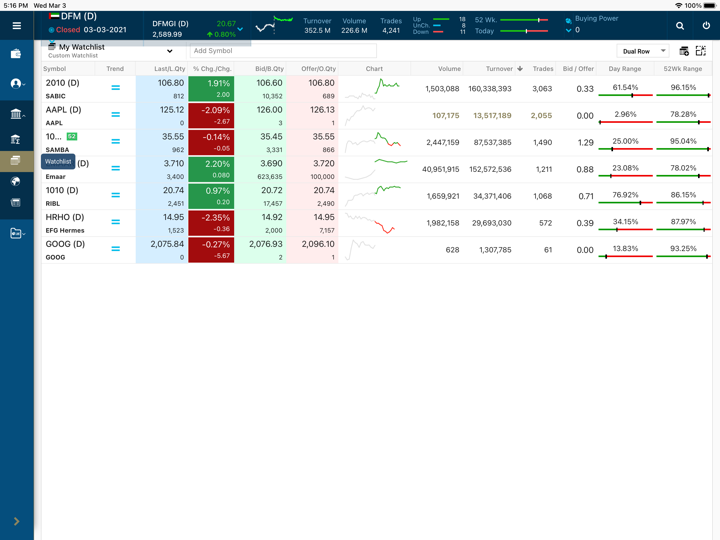Click the Add Symbol input field
720x540 pixels.
(x=282, y=51)
